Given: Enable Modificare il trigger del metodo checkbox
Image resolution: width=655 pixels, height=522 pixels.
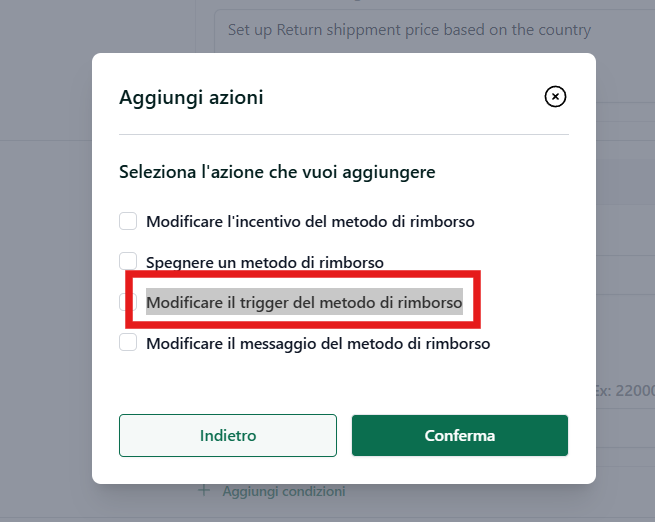Looking at the screenshot, I should 128,302.
